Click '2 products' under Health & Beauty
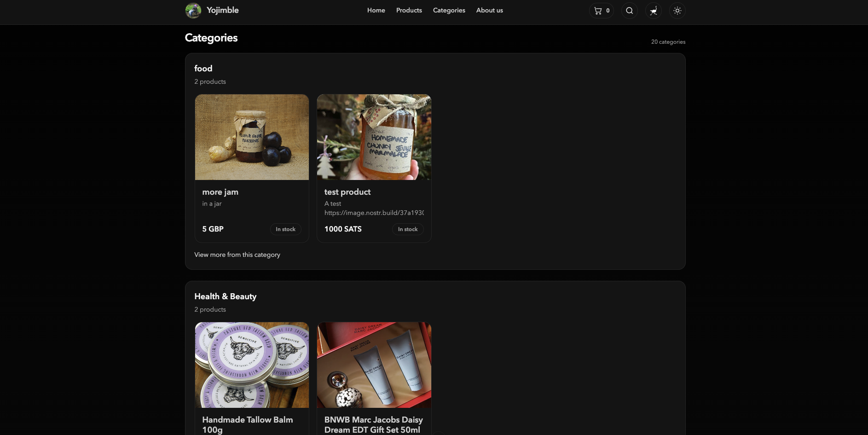Viewport: 868px width, 435px height. (210, 309)
